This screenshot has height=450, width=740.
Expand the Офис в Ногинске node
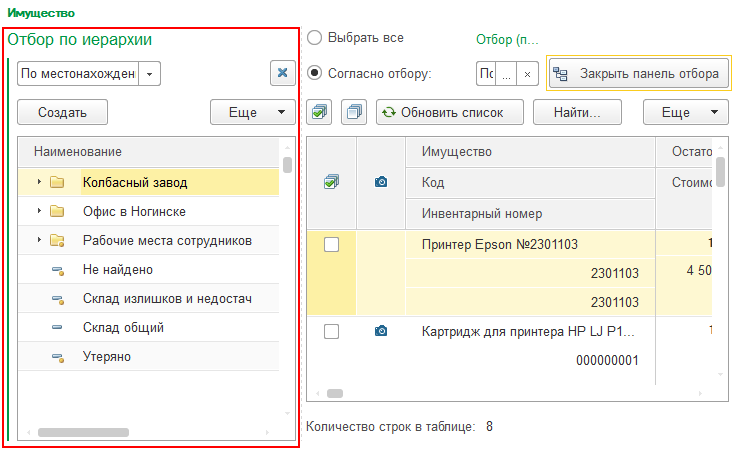[38, 212]
